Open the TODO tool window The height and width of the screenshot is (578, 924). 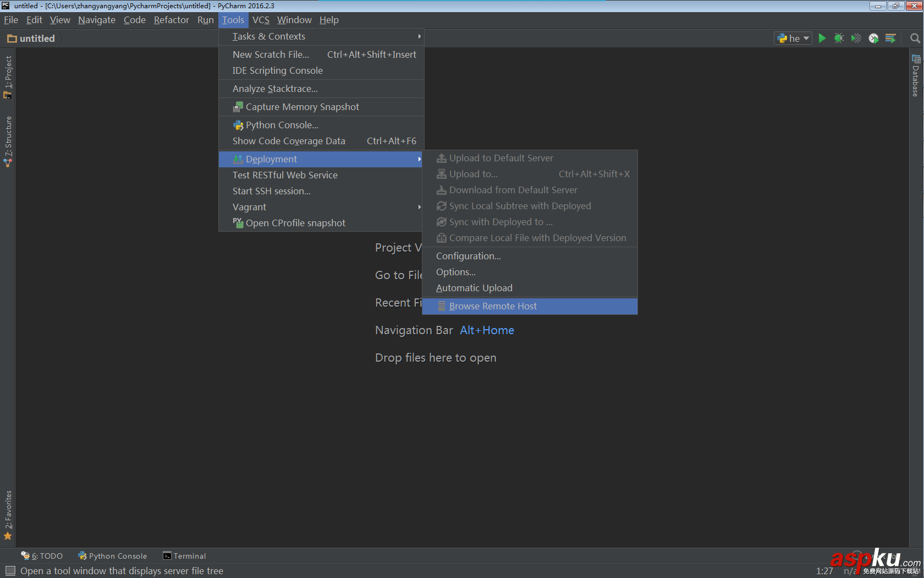click(43, 556)
